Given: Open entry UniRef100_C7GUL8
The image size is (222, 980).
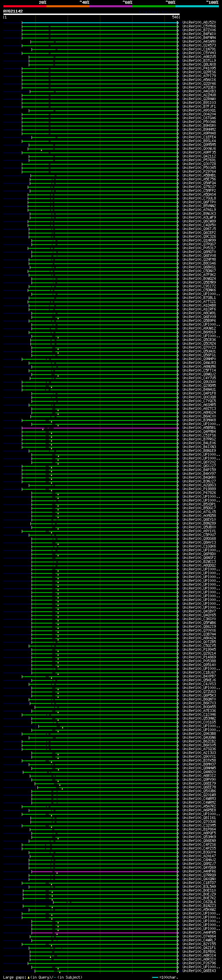Looking at the screenshot, I should [x=199, y=198].
